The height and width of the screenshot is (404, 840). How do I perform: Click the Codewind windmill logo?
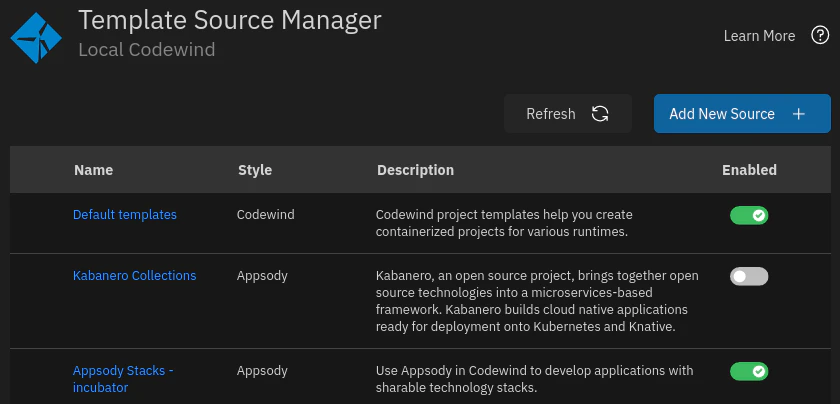click(x=36, y=38)
